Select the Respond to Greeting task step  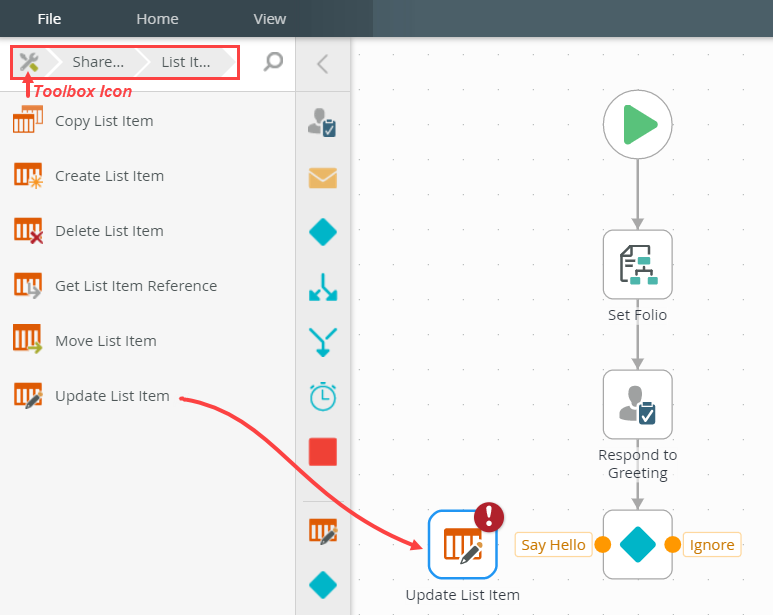(x=637, y=404)
